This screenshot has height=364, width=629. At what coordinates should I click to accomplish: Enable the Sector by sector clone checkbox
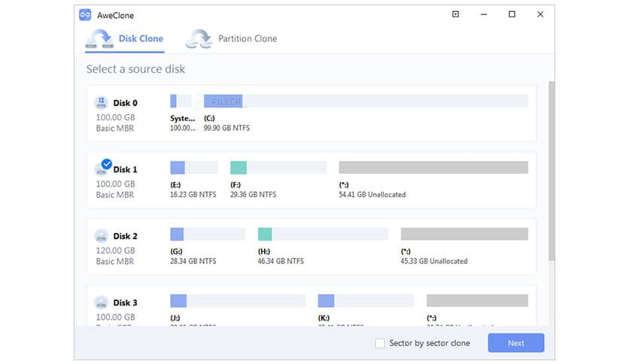(379, 344)
